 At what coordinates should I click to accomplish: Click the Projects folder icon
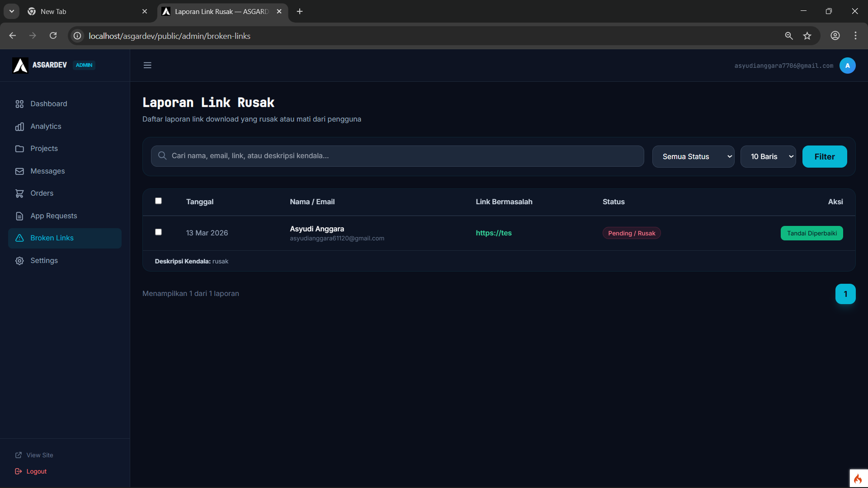tap(19, 149)
